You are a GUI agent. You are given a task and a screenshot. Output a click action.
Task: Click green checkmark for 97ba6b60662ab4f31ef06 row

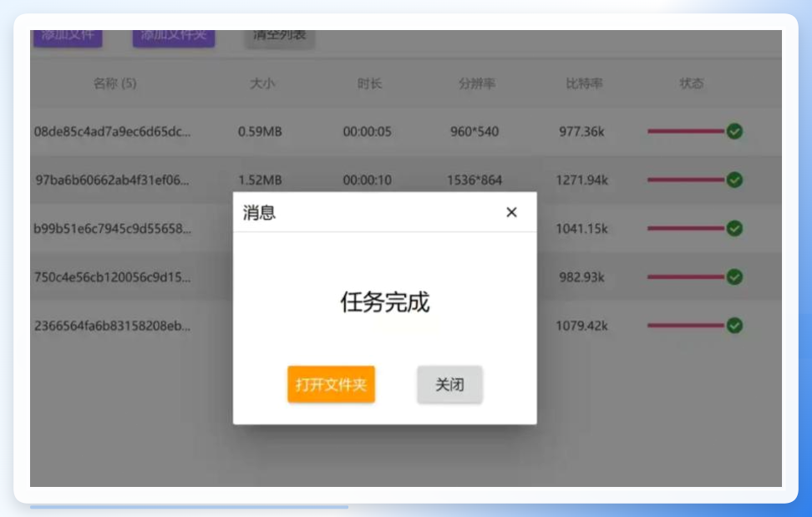[734, 180]
